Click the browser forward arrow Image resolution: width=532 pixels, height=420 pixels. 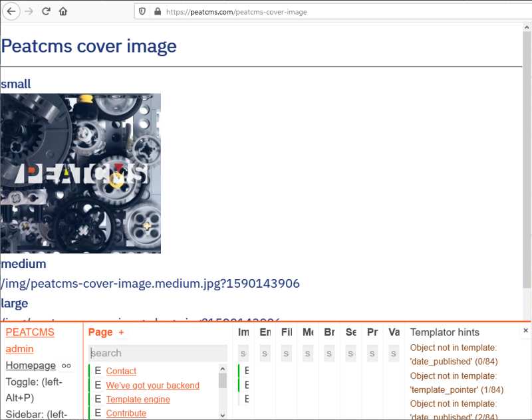click(x=29, y=11)
